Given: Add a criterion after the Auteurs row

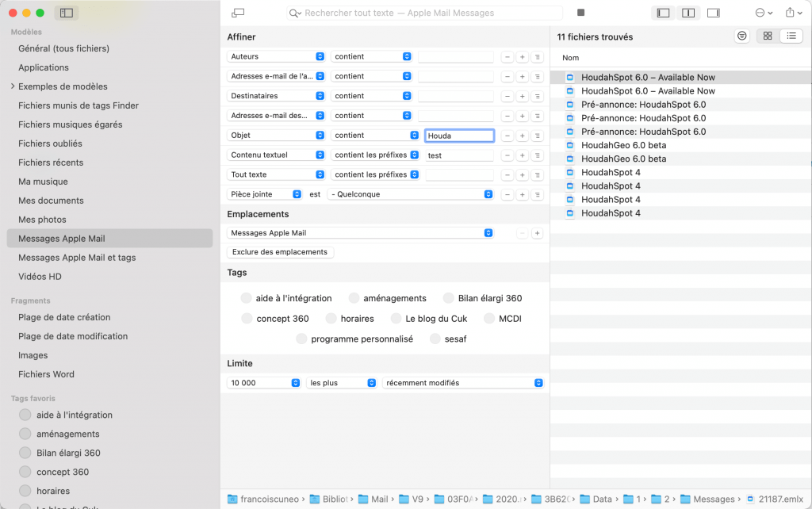Looking at the screenshot, I should 523,57.
